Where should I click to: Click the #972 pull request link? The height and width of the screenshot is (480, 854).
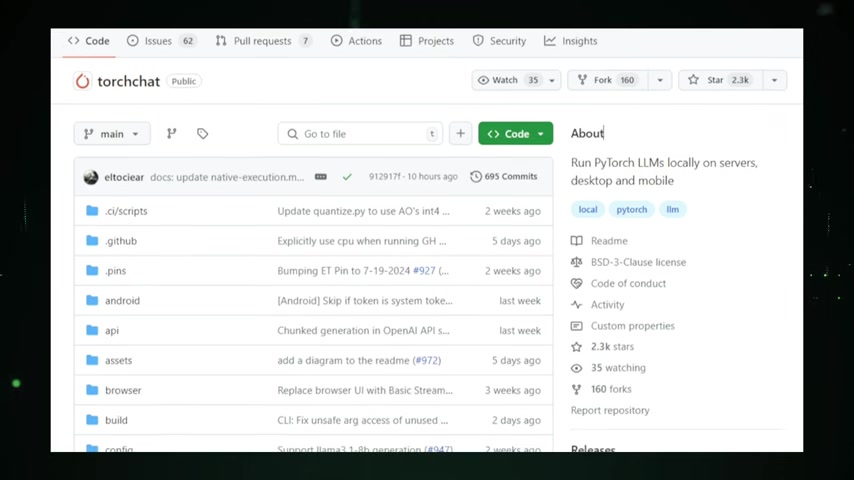426,361
